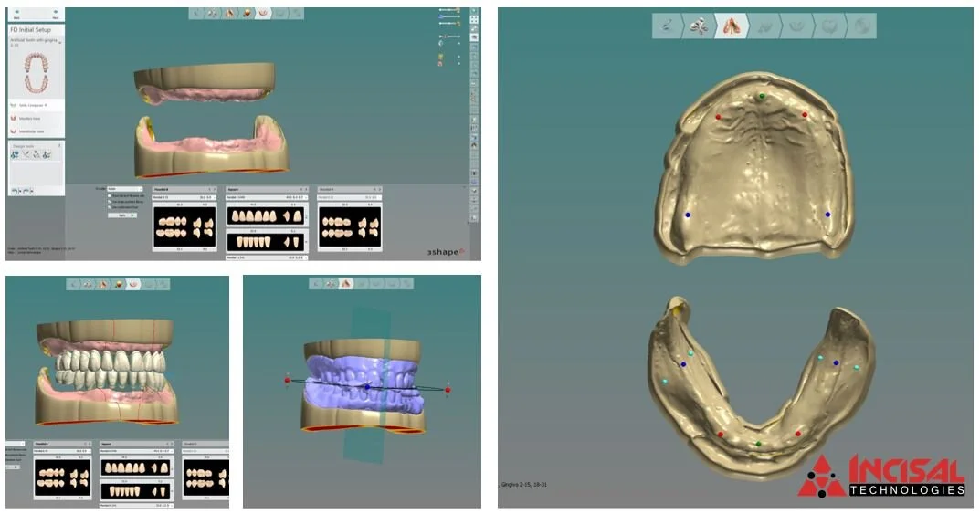Click the previous arrow on the middle library header

pos(300,189)
